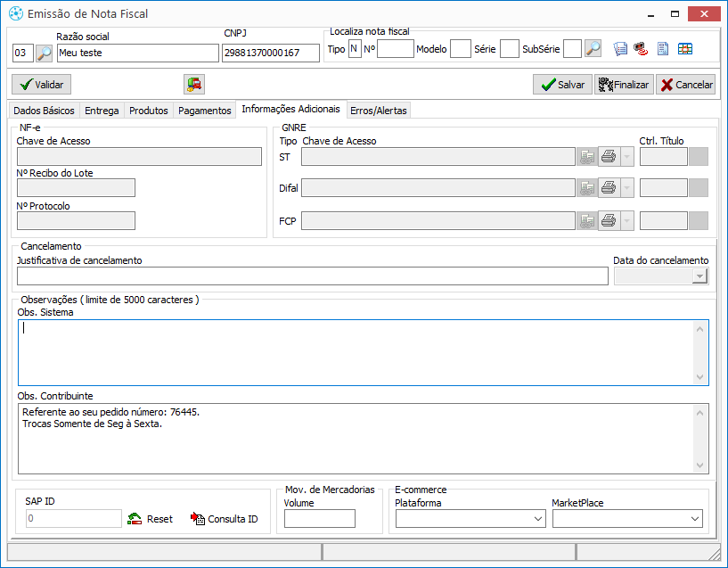Click the window resize grip in the status bar
728x568 pixels.
(713, 553)
